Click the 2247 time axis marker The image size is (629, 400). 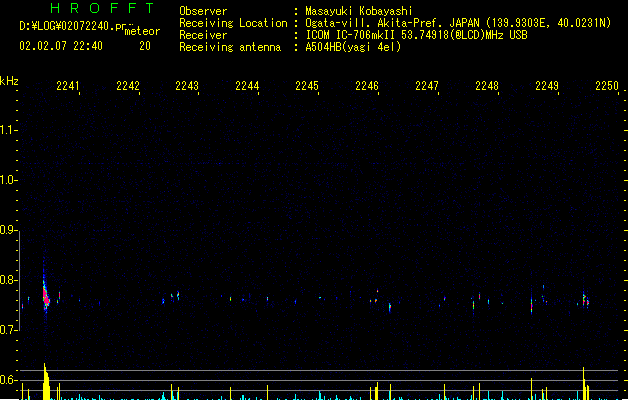[x=427, y=86]
